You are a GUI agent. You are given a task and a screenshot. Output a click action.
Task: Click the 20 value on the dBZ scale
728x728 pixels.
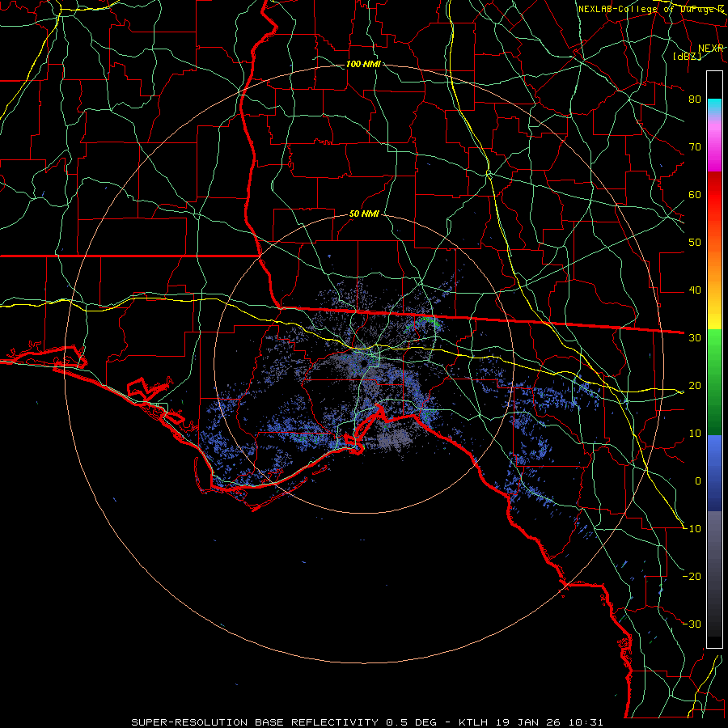(x=695, y=385)
